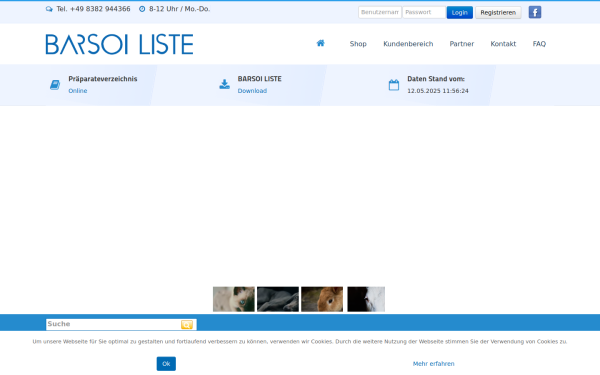Click the clock icon next to opening hours
This screenshot has width=600, height=375.
point(142,9)
